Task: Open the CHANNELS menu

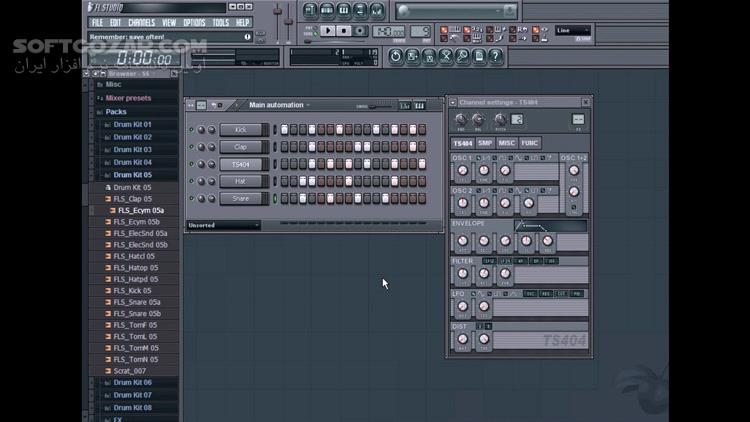Action: coord(142,22)
